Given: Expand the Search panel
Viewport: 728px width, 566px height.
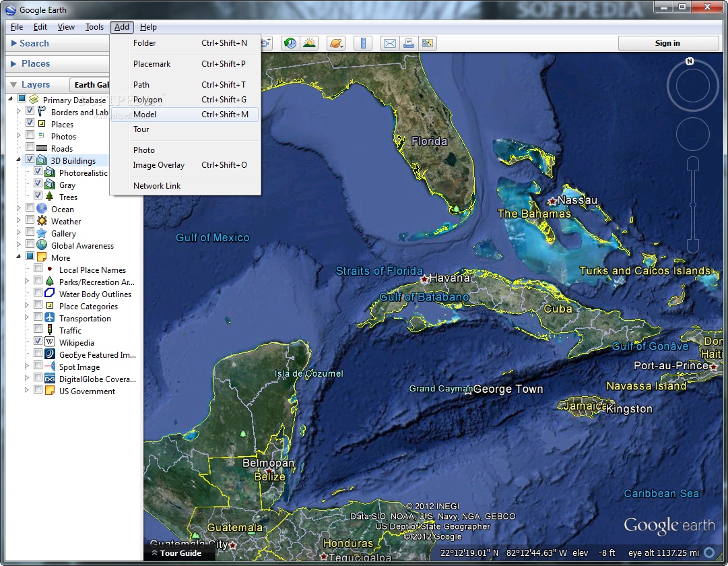Looking at the screenshot, I should (x=13, y=43).
